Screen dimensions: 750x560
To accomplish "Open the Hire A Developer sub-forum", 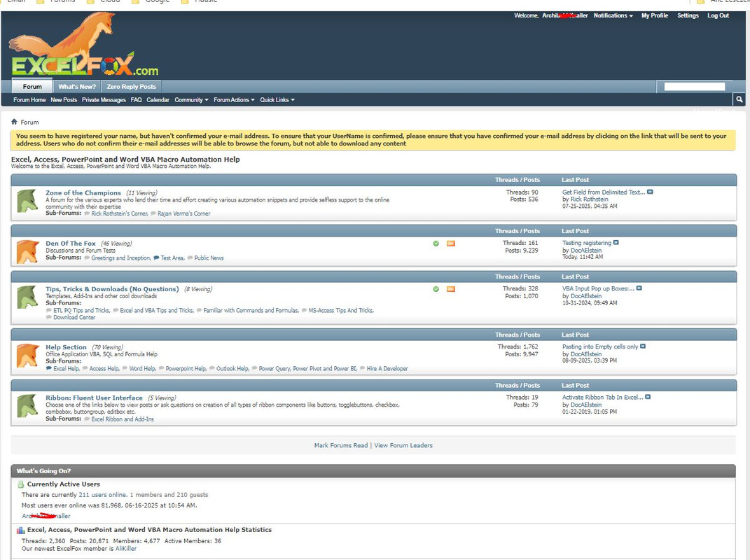I will [x=387, y=369].
